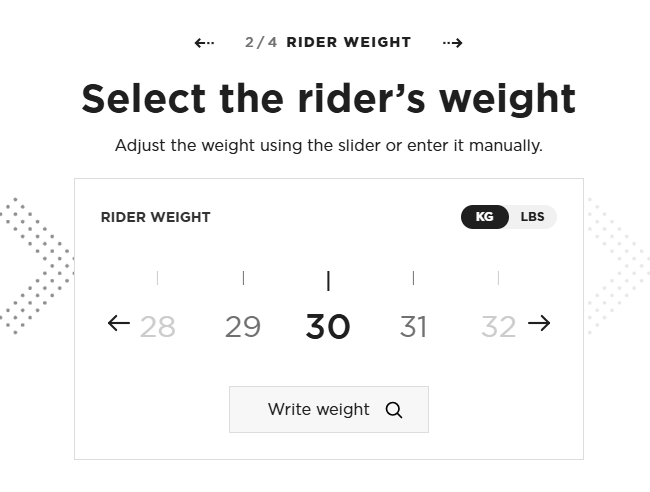Screen dimensions: 650x492
Task: Decrease weight with the slider's left arrow
Action: tap(118, 323)
